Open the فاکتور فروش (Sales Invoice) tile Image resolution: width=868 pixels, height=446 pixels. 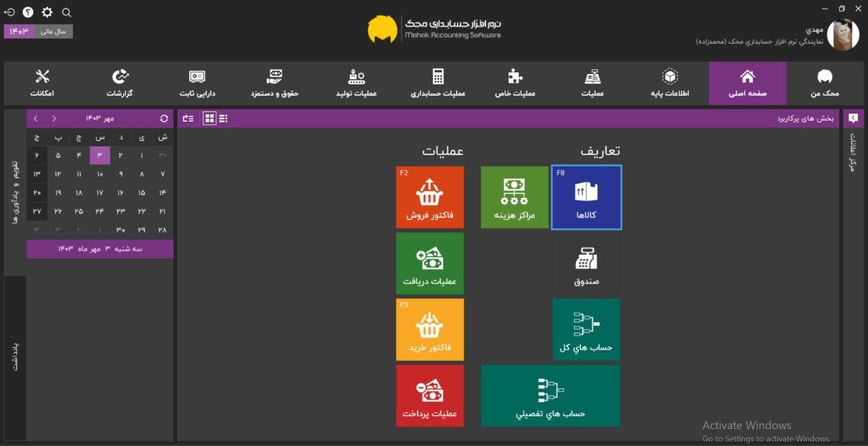430,197
